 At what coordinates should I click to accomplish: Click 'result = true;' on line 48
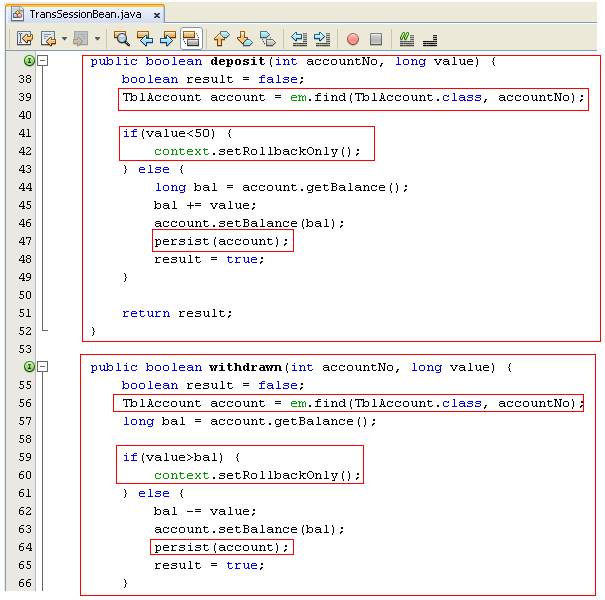coord(209,259)
